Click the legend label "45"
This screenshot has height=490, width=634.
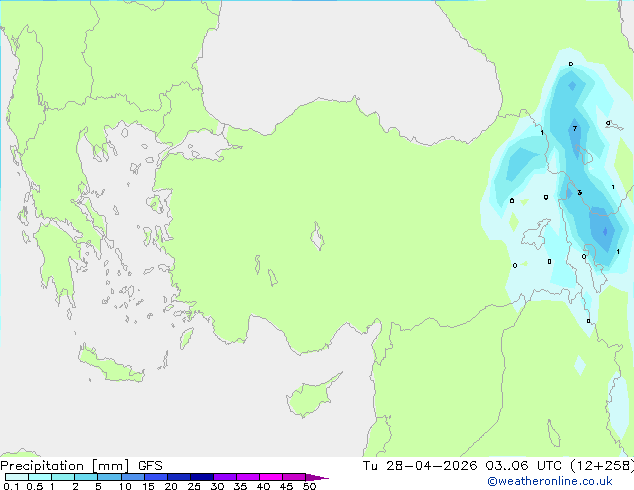(x=286, y=486)
